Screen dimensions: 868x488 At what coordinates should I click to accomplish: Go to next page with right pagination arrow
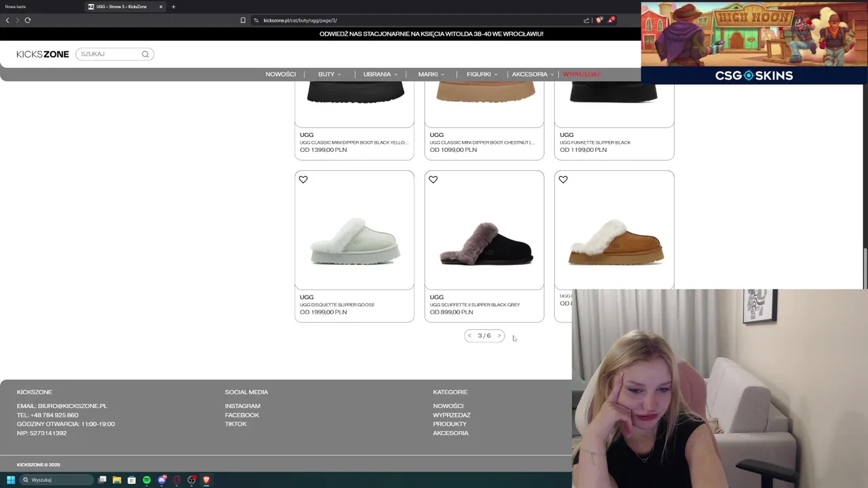pos(499,335)
